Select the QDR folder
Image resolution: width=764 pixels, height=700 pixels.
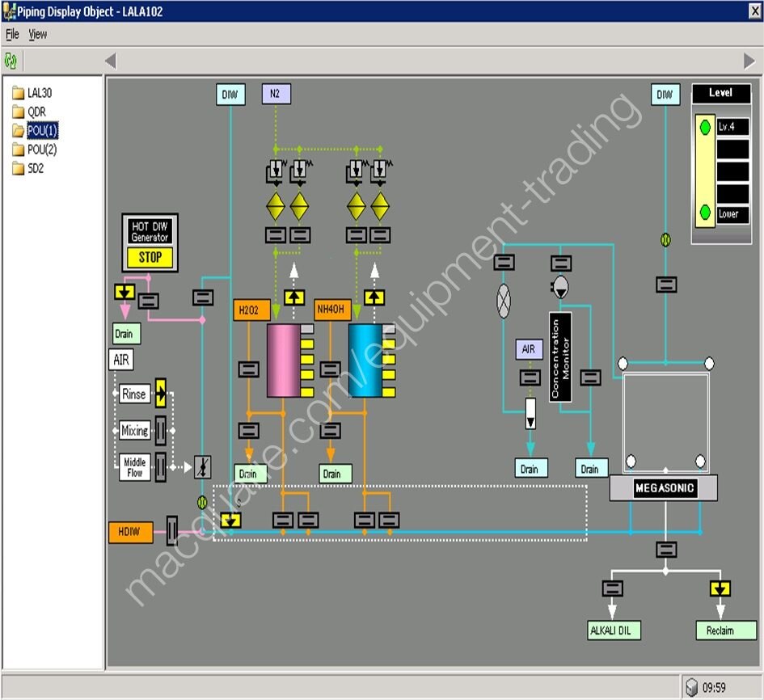click(x=29, y=112)
